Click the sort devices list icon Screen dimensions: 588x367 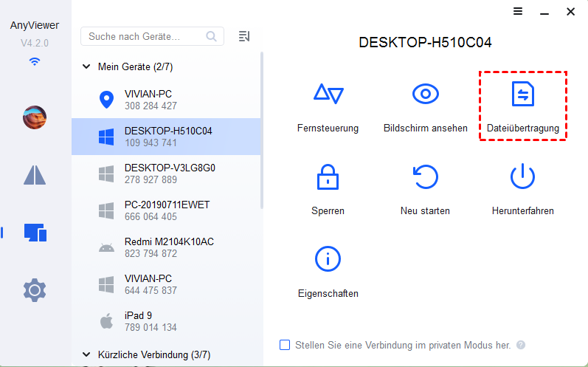pyautogui.click(x=244, y=36)
